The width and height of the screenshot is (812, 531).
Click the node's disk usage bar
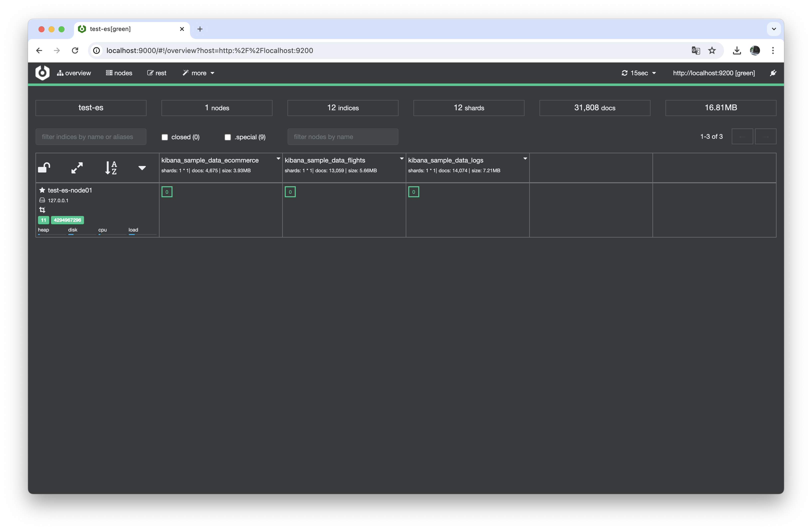(x=82, y=234)
